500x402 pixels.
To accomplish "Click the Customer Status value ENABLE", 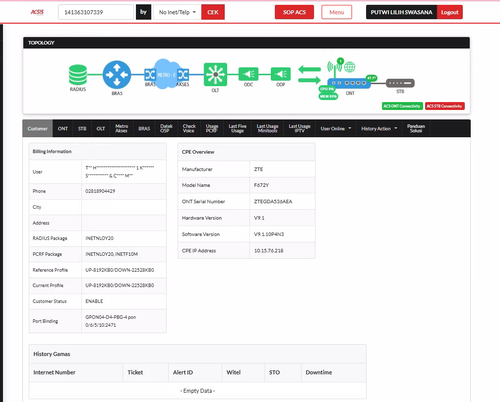I will [94, 301].
